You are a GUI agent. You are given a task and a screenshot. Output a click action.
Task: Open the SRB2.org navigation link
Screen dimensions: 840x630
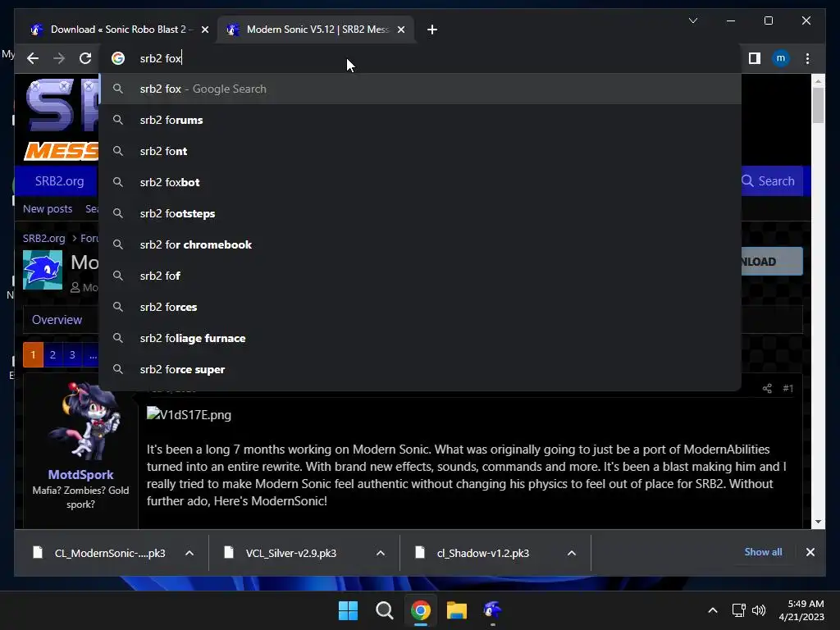pyautogui.click(x=59, y=181)
